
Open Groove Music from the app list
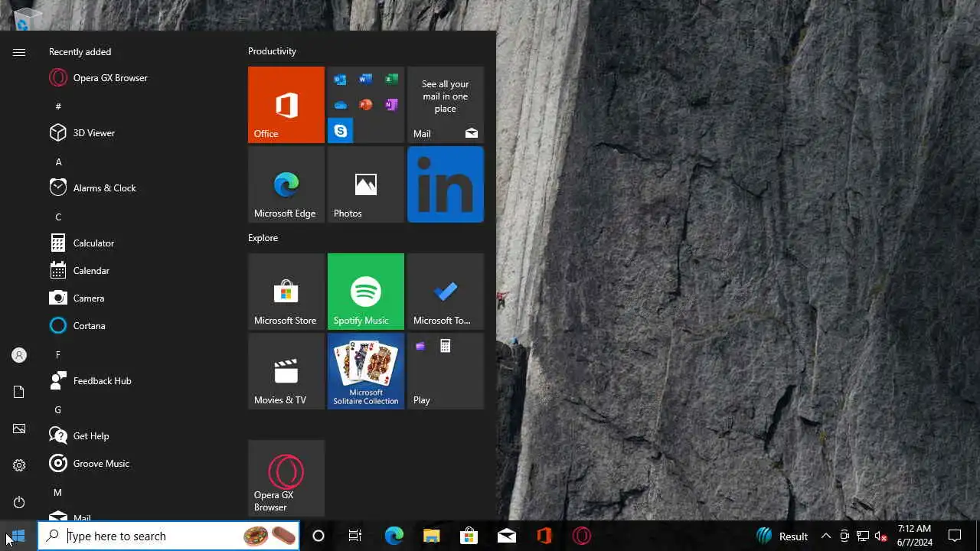(x=138, y=464)
